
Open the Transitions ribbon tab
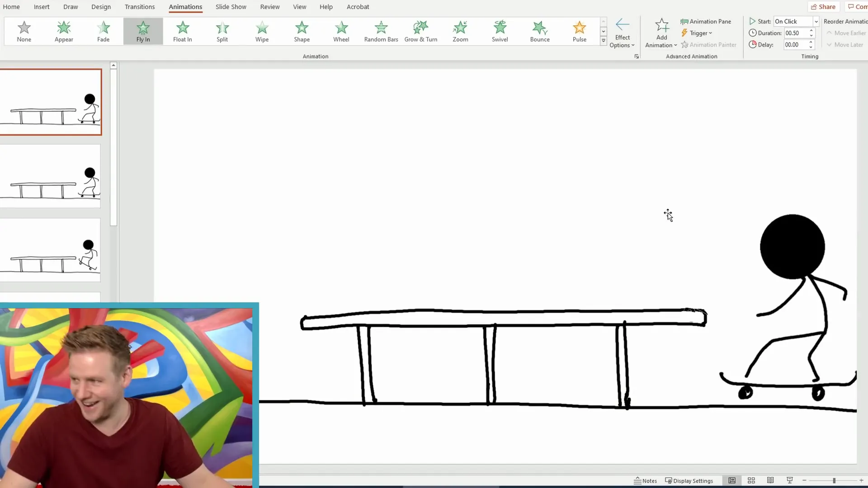(x=140, y=7)
